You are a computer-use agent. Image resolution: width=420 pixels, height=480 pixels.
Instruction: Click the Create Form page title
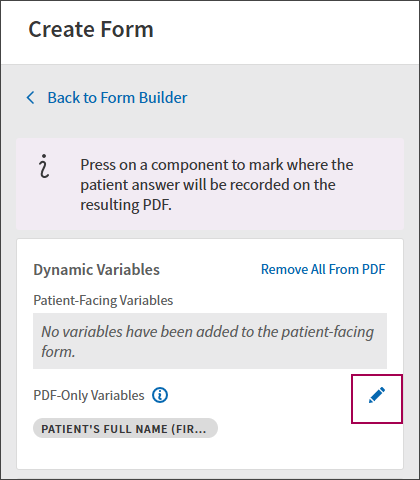point(91,29)
